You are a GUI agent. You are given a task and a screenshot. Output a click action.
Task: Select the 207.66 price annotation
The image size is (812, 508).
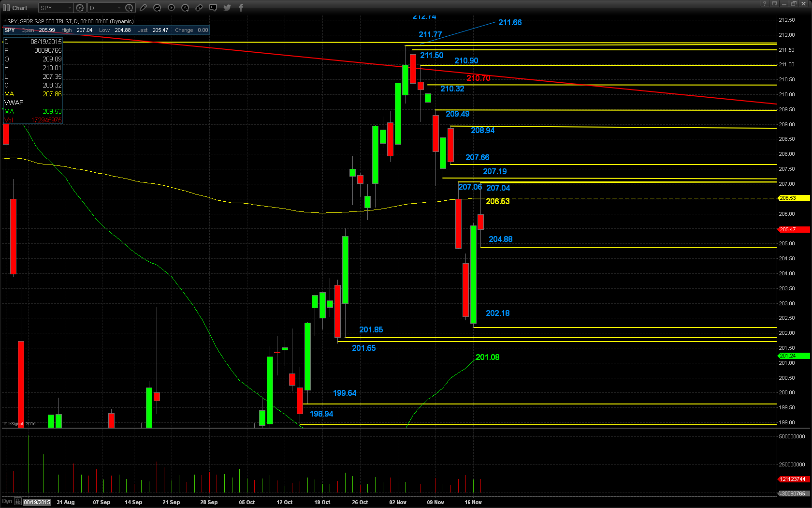[478, 157]
